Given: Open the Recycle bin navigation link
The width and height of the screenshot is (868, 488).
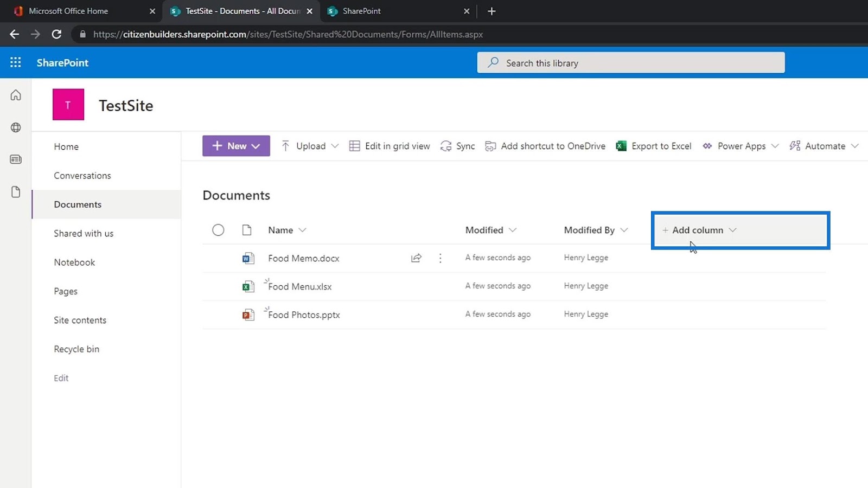Looking at the screenshot, I should click(76, 349).
